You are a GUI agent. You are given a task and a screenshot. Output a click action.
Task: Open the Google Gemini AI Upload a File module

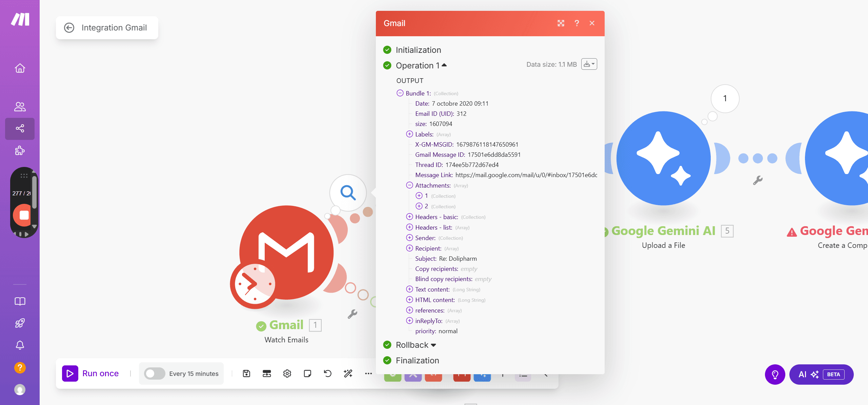click(663, 158)
